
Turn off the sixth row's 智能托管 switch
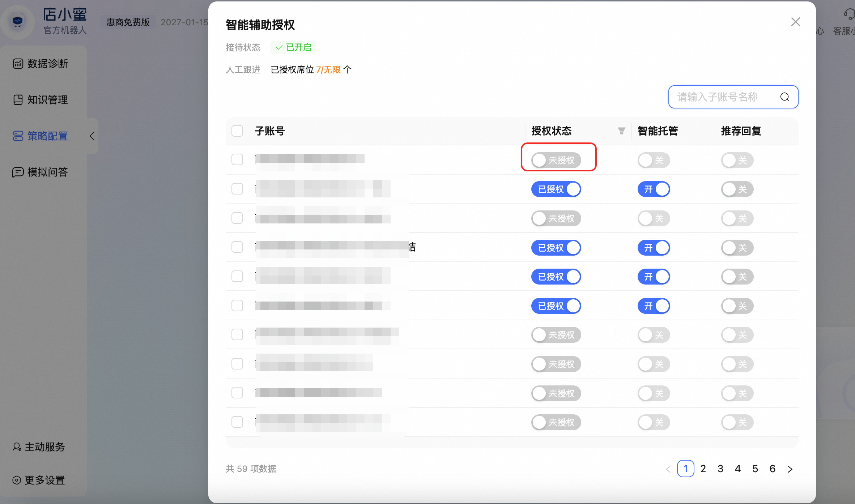pyautogui.click(x=654, y=306)
